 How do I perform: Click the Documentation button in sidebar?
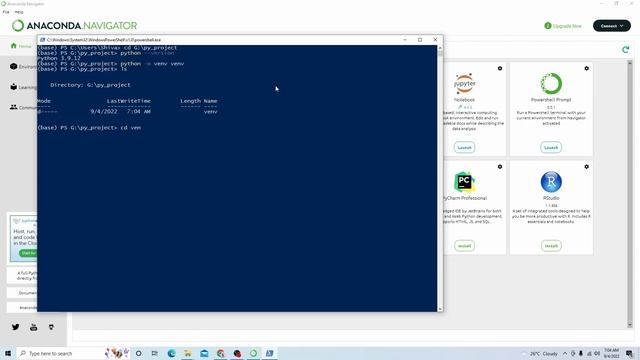pos(22,293)
